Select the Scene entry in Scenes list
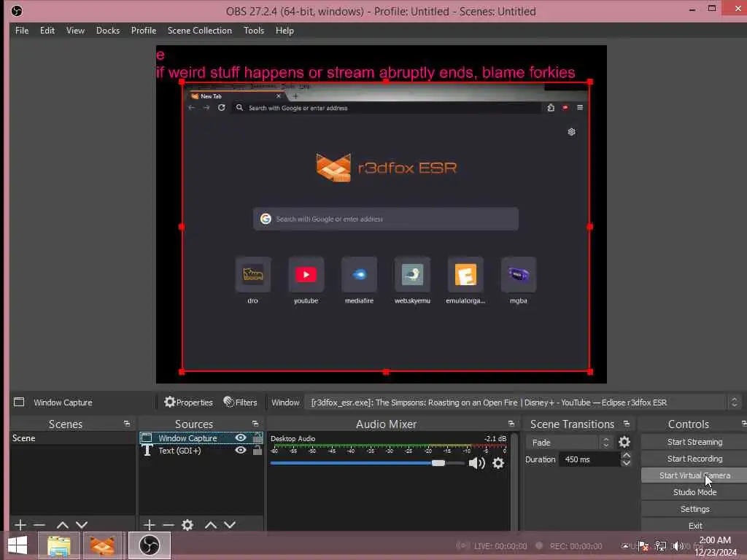This screenshot has width=747, height=560. point(72,438)
